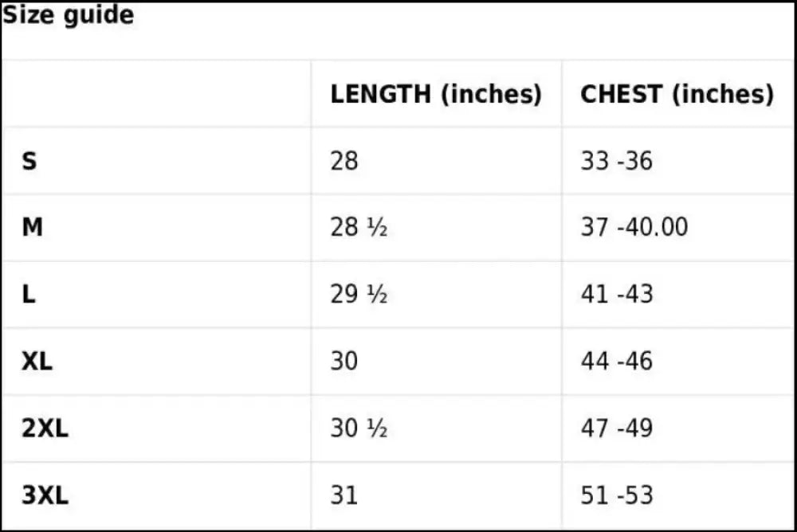Pick the chest range 44 -46
This screenshot has height=532, width=797.
[x=616, y=362]
